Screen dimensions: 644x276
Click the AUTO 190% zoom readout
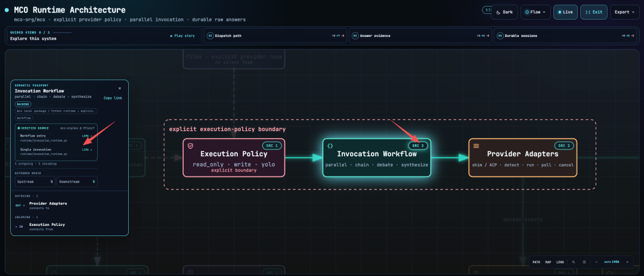pyautogui.click(x=612, y=262)
